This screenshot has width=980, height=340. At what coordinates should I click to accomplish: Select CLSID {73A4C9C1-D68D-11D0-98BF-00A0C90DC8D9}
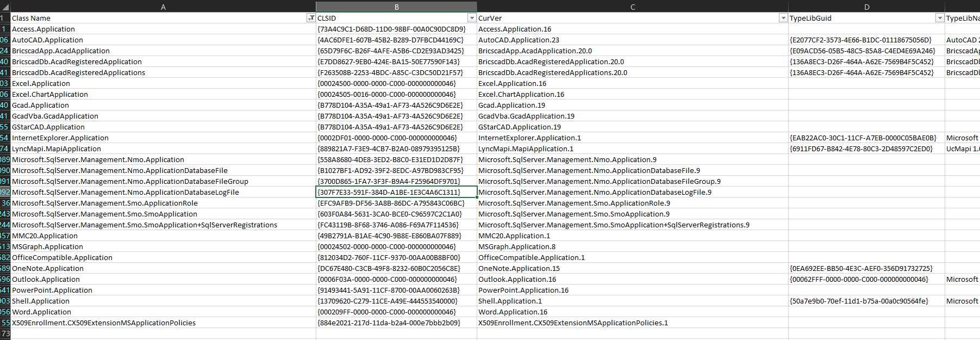point(396,29)
